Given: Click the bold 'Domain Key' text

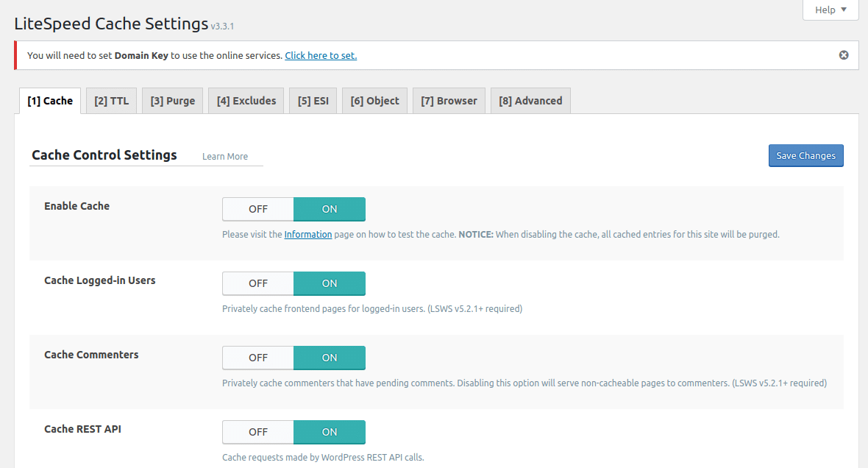Looking at the screenshot, I should (141, 55).
